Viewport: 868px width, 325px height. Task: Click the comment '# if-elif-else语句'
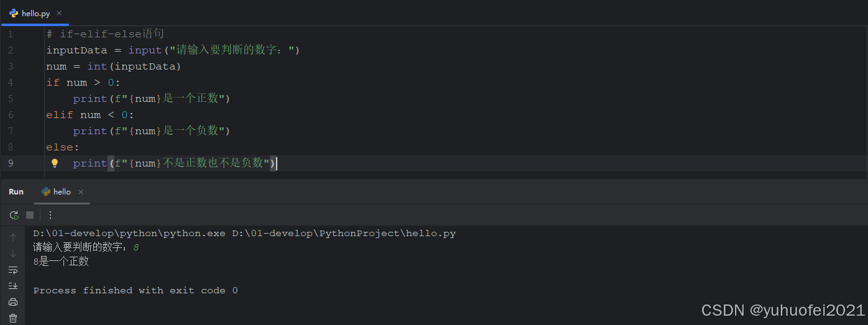pos(105,34)
